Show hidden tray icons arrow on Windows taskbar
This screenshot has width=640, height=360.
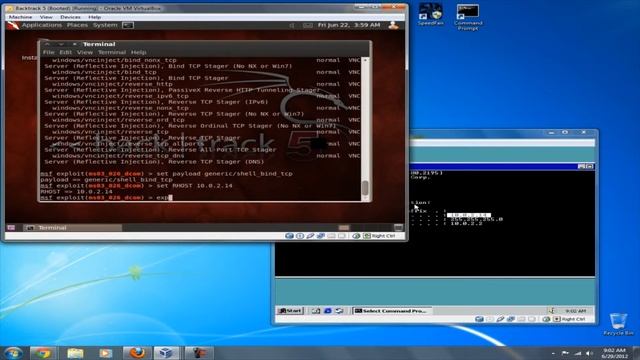pyautogui.click(x=553, y=353)
